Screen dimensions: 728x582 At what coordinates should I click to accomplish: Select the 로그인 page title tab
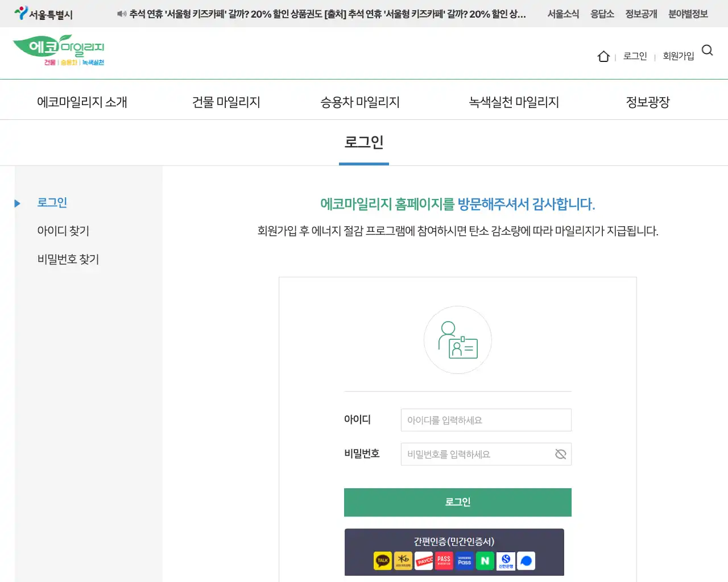pyautogui.click(x=364, y=142)
